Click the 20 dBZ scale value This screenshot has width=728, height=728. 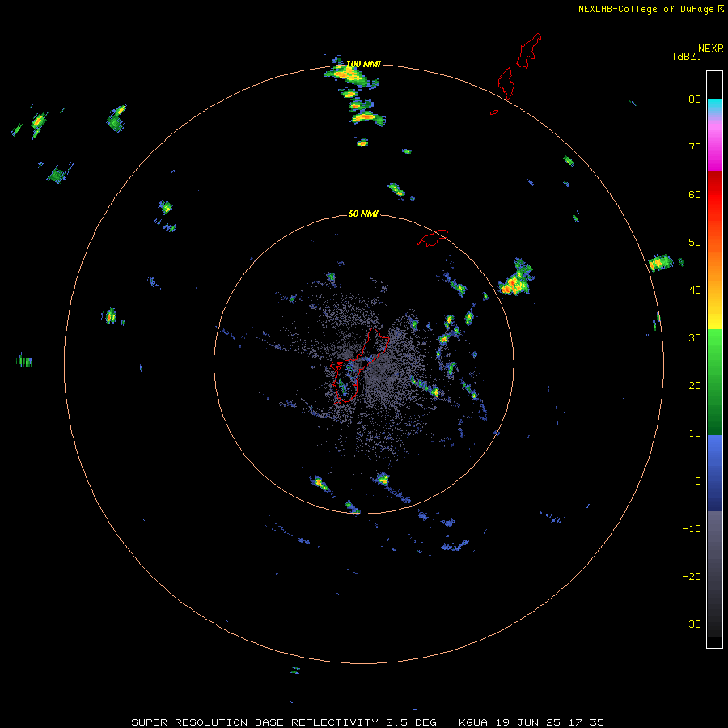(695, 386)
